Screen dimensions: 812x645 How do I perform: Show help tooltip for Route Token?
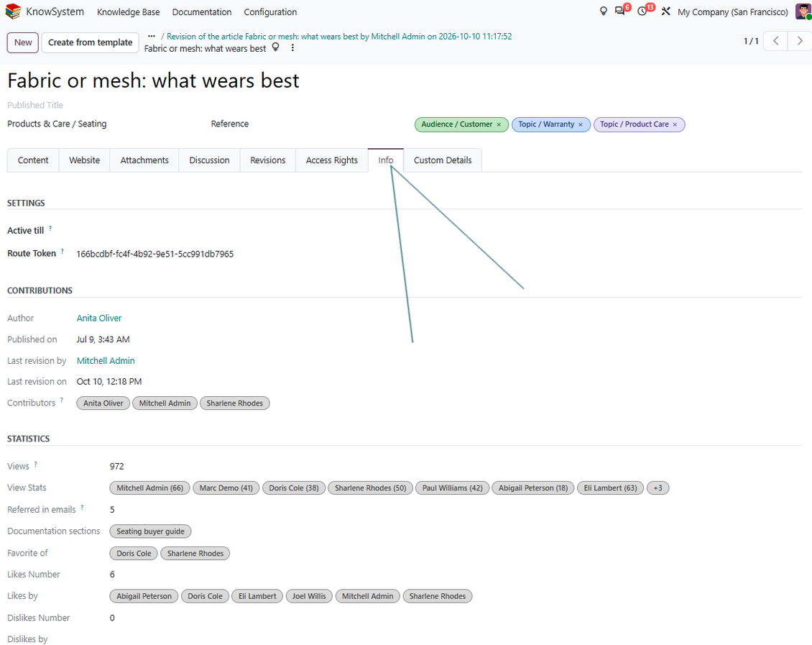point(62,251)
